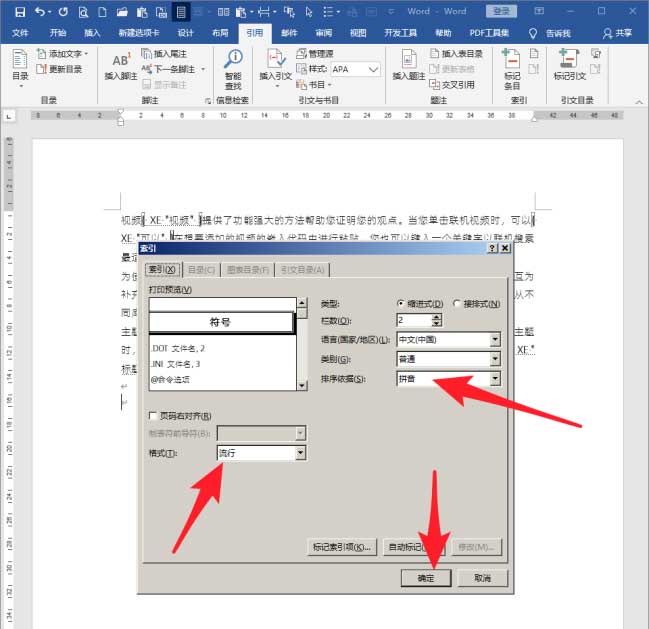Enable the 页码右对齐 checkbox
This screenshot has height=629, width=649.
pos(153,416)
